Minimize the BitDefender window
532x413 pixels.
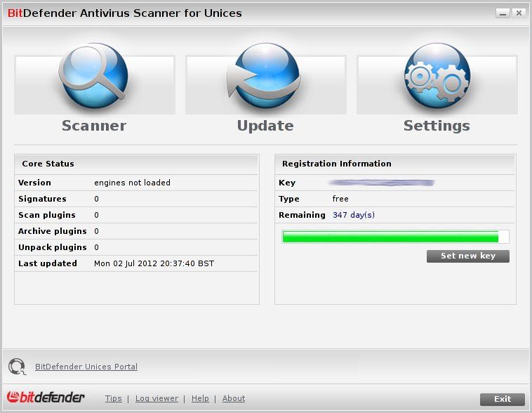point(503,13)
